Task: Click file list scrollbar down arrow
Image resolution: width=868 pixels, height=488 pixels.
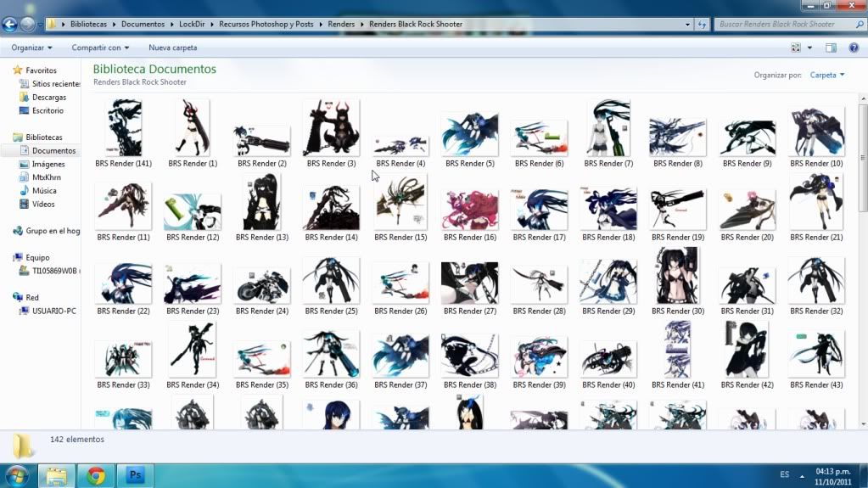Action: click(863, 424)
